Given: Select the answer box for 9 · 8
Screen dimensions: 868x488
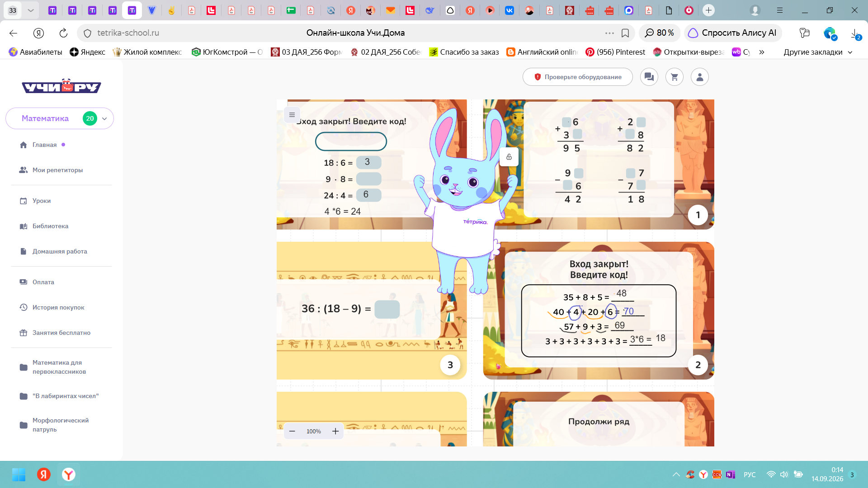Looking at the screenshot, I should [368, 179].
